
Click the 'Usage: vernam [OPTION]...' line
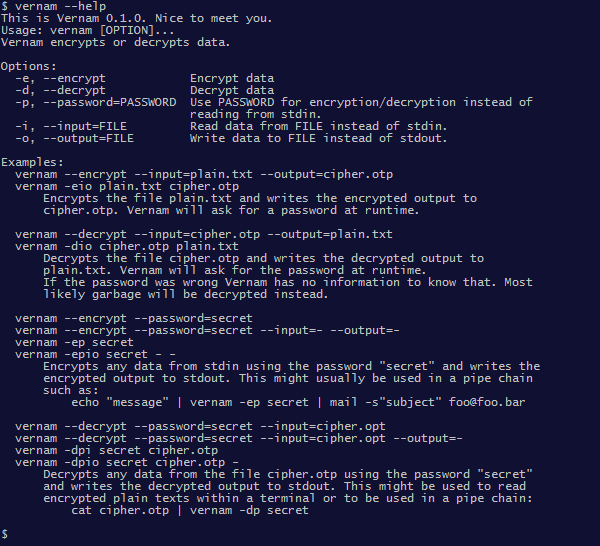pyautogui.click(x=88, y=30)
